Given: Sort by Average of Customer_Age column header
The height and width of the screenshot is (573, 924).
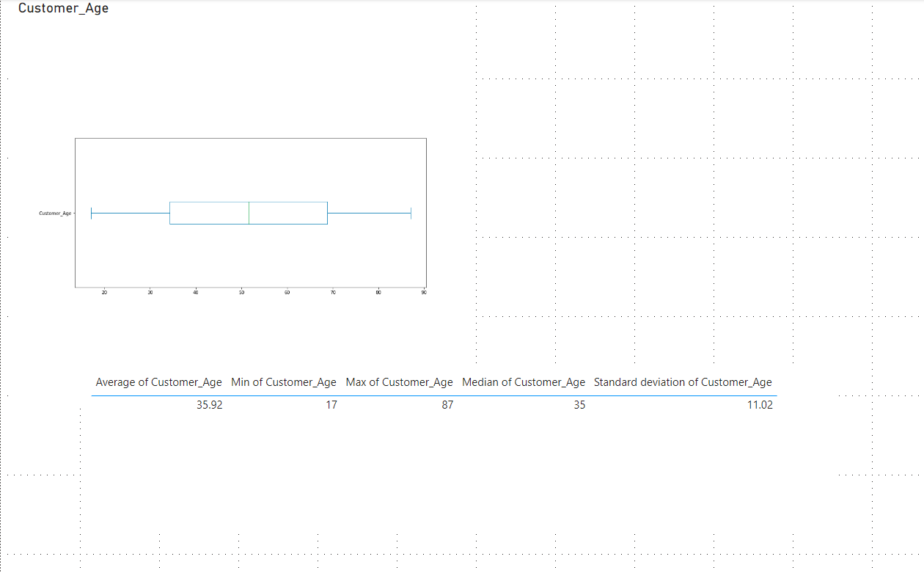Looking at the screenshot, I should [x=158, y=382].
